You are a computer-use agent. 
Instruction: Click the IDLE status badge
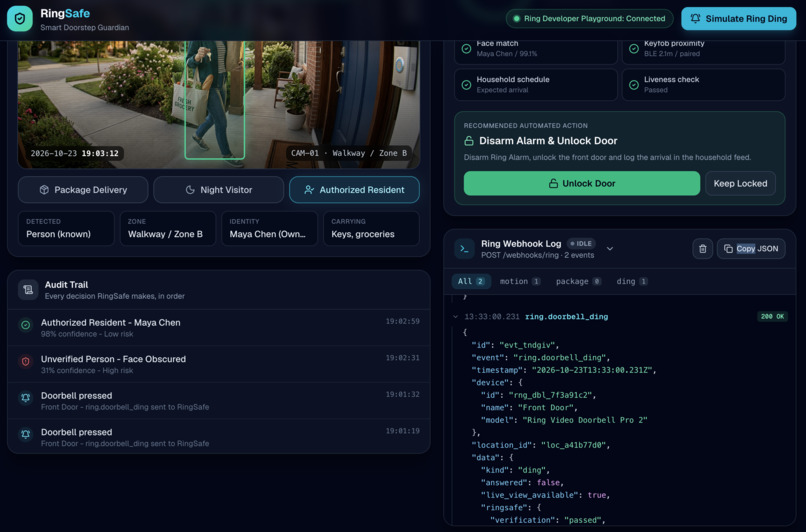(x=581, y=244)
